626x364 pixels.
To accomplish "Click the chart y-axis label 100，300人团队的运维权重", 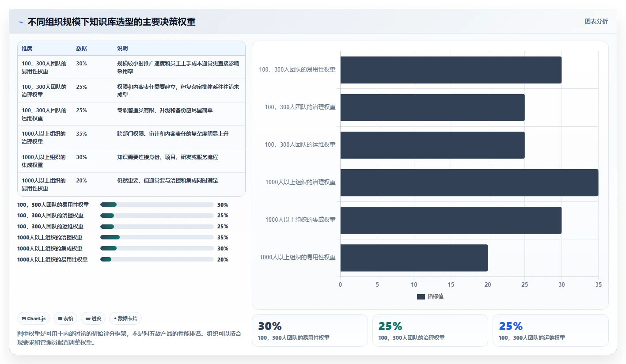I will tap(300, 144).
